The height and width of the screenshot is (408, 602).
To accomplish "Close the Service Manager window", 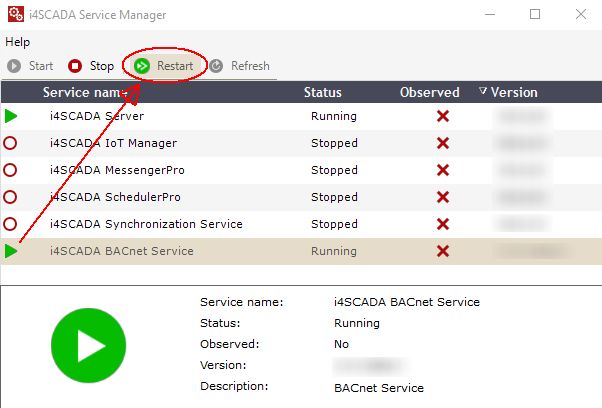I will 581,14.
